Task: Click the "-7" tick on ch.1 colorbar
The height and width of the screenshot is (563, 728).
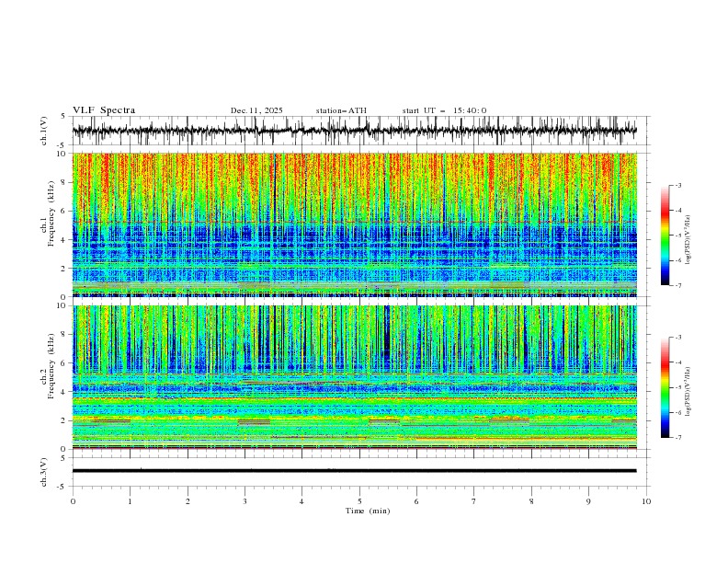Action: 678,285
